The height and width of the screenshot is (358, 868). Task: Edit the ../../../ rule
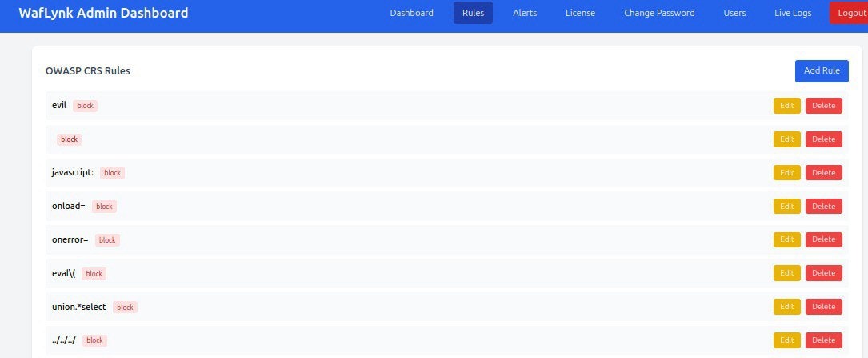click(x=786, y=340)
